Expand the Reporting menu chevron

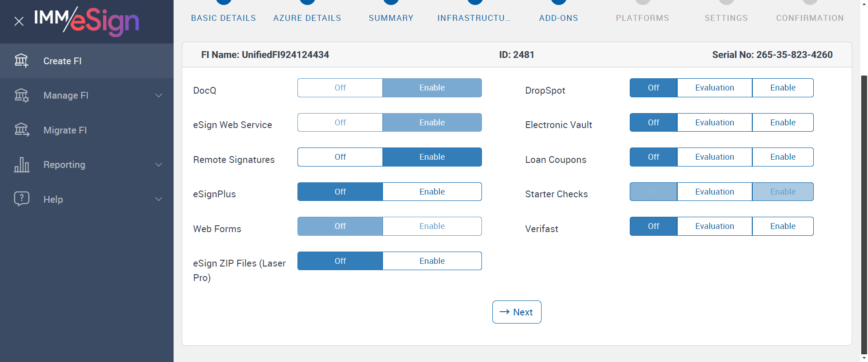[x=159, y=165]
